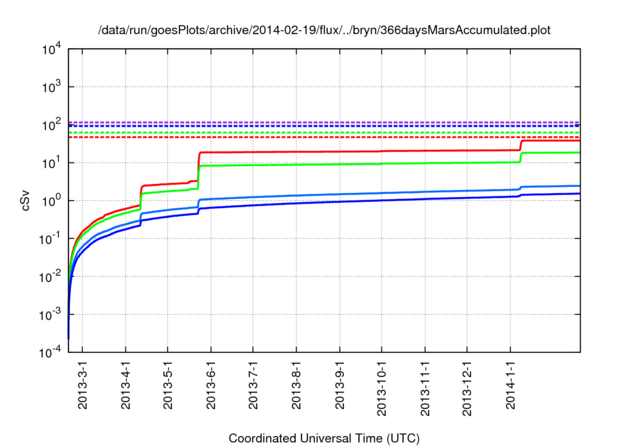Click the 2013-12-1 date tick label
The height and width of the screenshot is (448, 640).
pos(467,386)
